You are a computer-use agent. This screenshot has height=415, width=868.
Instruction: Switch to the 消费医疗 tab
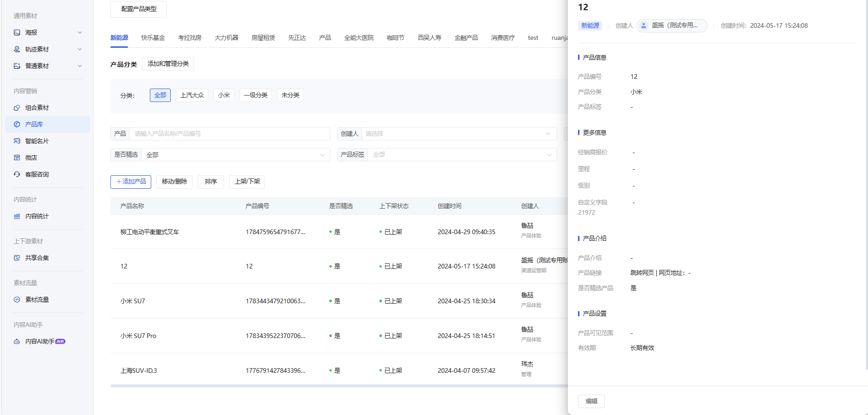[x=503, y=38]
